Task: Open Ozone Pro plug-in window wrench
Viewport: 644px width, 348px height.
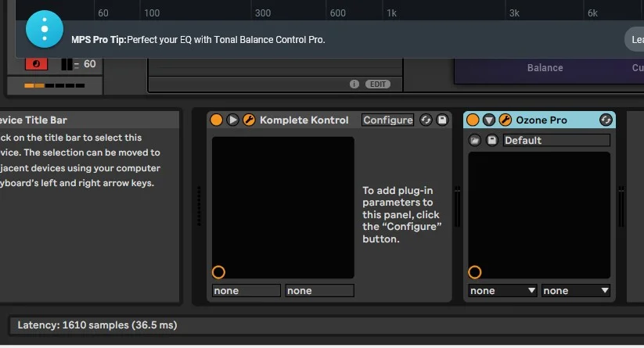Action: 505,120
